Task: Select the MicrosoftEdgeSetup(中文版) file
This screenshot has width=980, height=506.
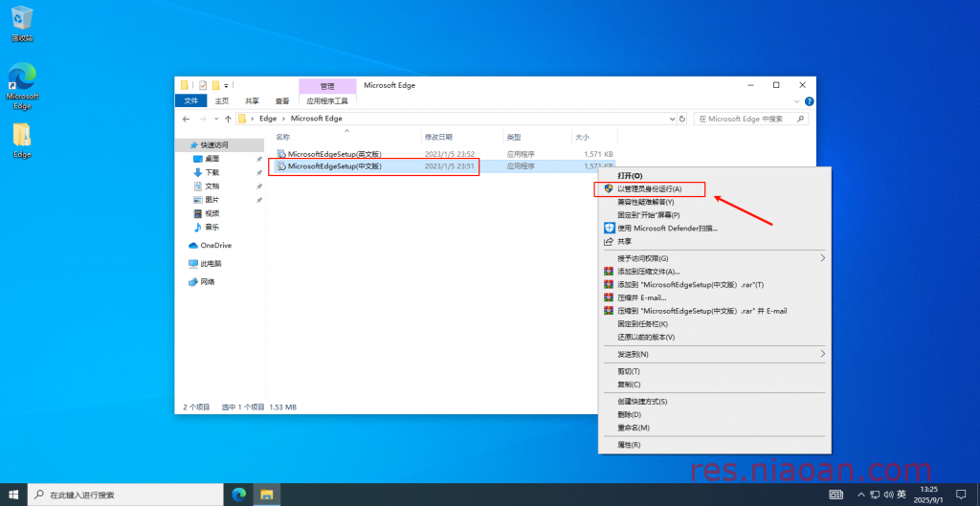Action: [334, 166]
